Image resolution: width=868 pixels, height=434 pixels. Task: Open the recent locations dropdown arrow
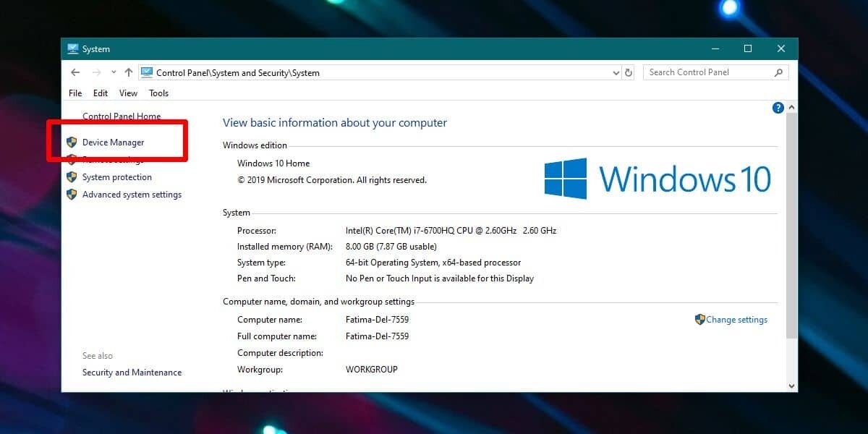coord(114,72)
